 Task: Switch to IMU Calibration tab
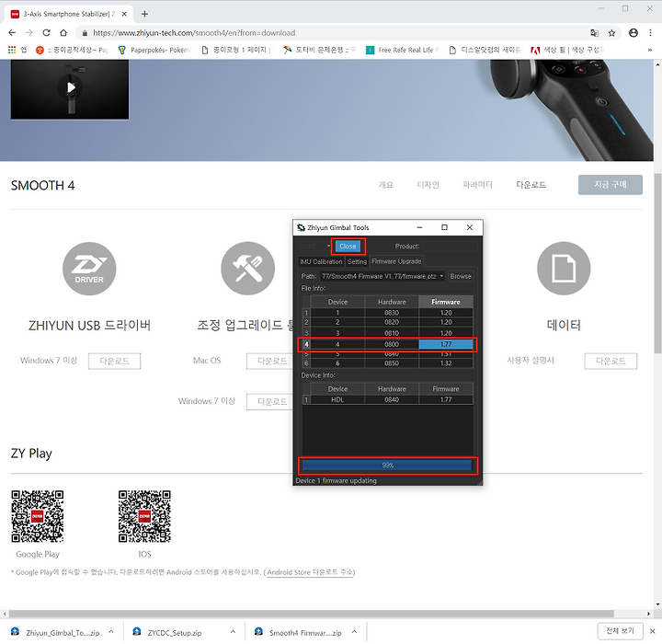(x=321, y=261)
